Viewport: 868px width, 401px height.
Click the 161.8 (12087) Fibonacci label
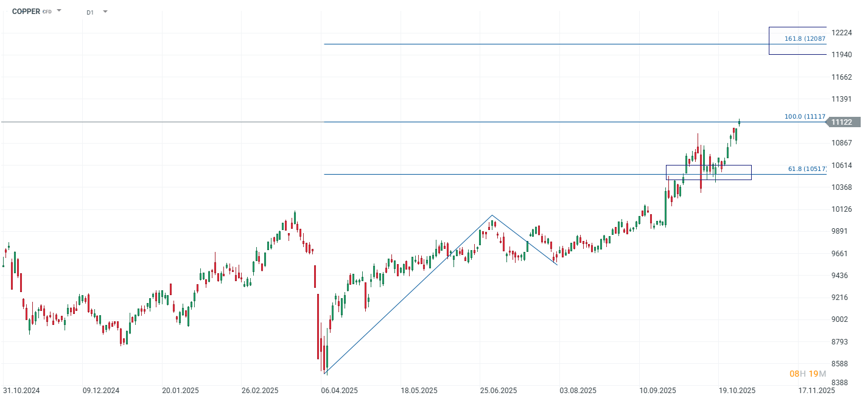805,39
